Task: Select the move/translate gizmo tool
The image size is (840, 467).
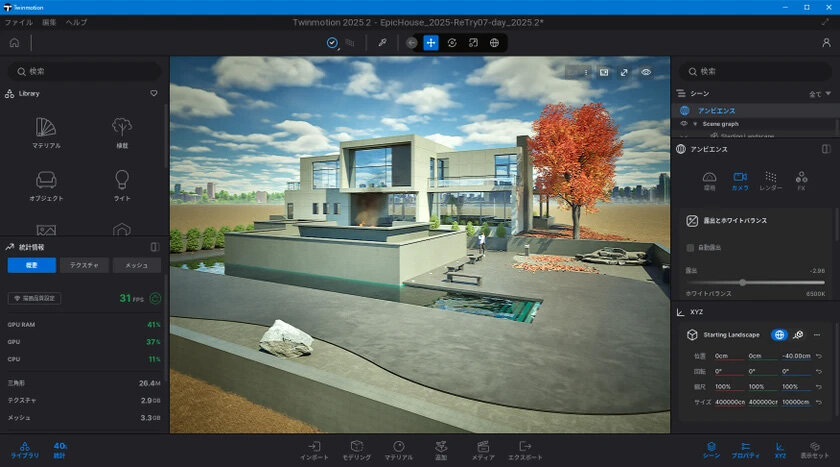Action: (430, 43)
